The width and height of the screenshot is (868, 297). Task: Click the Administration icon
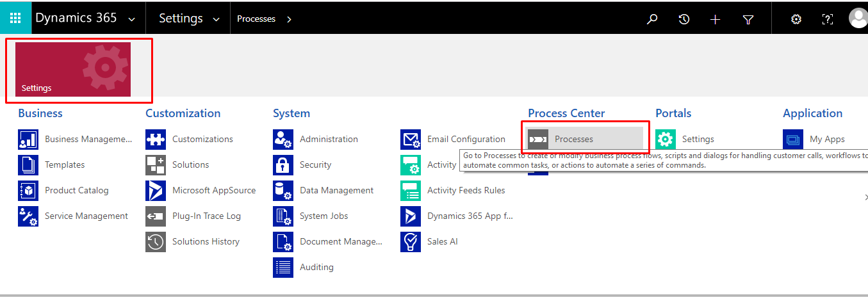tap(283, 139)
